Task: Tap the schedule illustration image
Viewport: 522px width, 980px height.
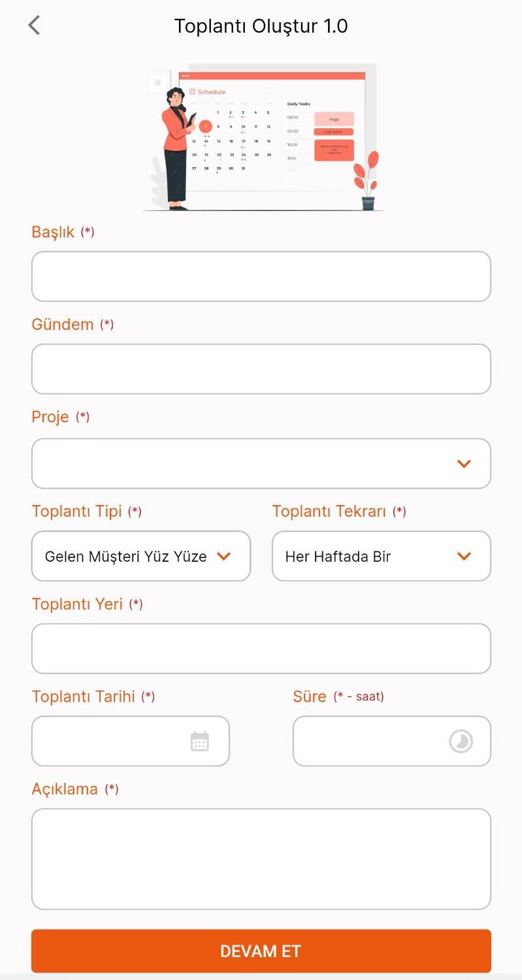Action: pyautogui.click(x=261, y=137)
